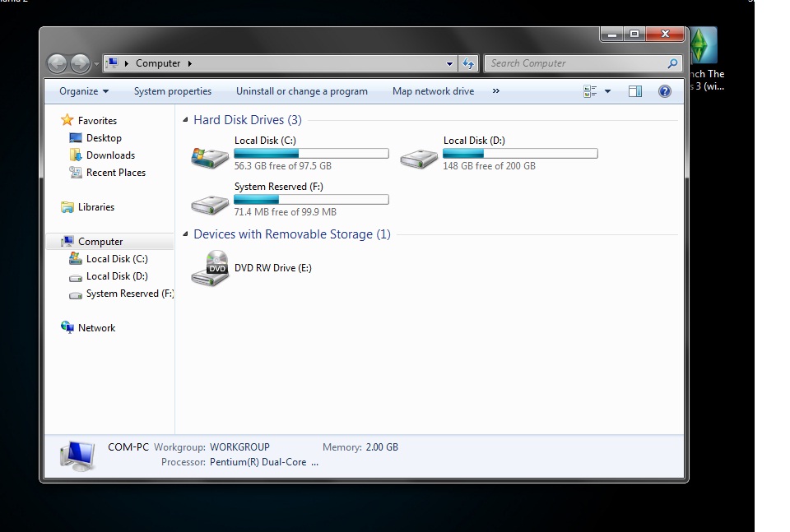
Task: Open the Help question mark icon
Action: point(665,91)
